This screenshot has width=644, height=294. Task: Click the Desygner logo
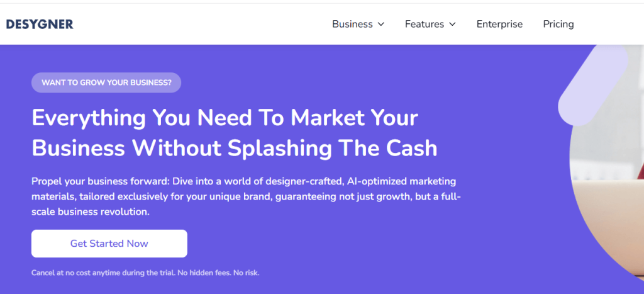click(x=40, y=24)
